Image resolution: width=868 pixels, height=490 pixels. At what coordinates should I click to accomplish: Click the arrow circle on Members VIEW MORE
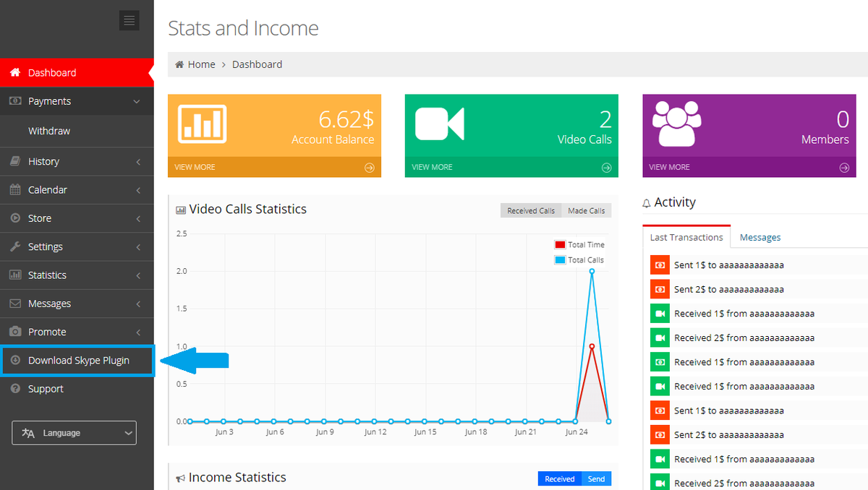(x=844, y=167)
